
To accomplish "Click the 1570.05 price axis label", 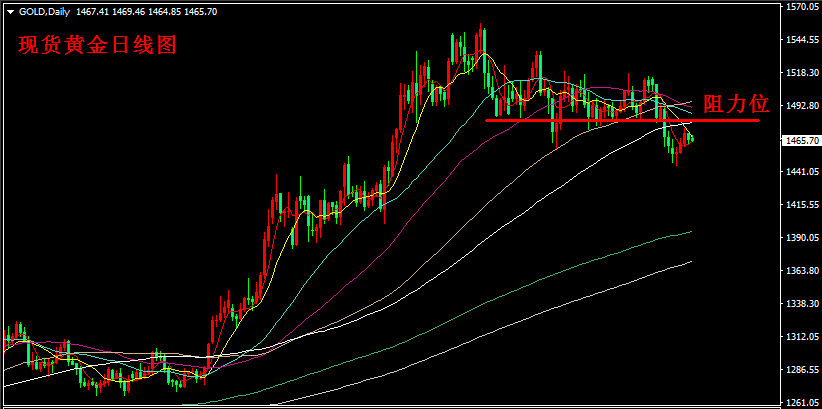I will tap(803, 7).
